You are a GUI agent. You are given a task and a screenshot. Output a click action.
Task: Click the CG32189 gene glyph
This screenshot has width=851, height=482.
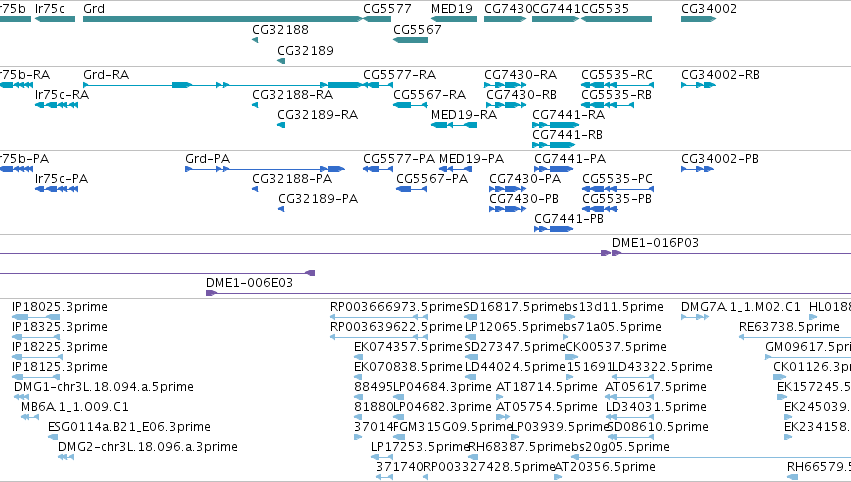pyautogui.click(x=281, y=61)
